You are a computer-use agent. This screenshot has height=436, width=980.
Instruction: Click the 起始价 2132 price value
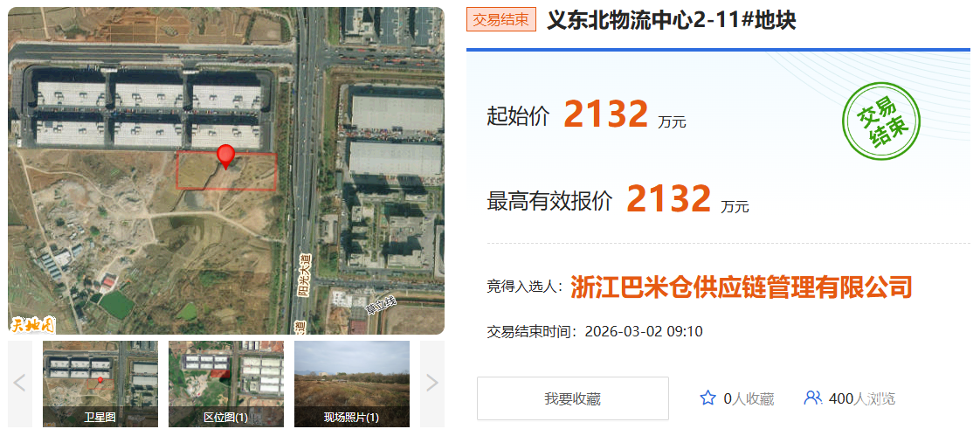605,114
